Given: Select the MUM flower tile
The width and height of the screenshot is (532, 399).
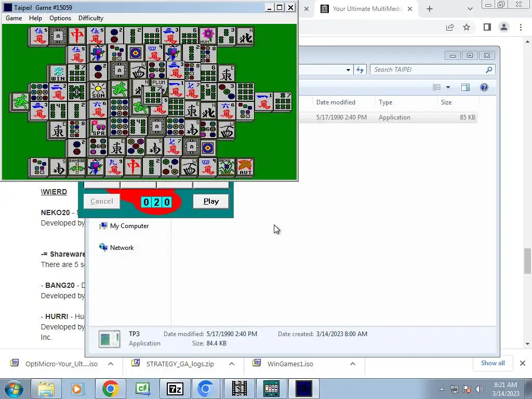Looking at the screenshot, I should (x=207, y=36).
